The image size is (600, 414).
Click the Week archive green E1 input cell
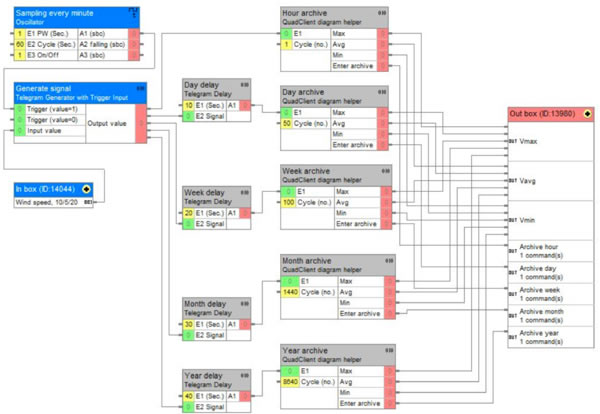tap(289, 192)
